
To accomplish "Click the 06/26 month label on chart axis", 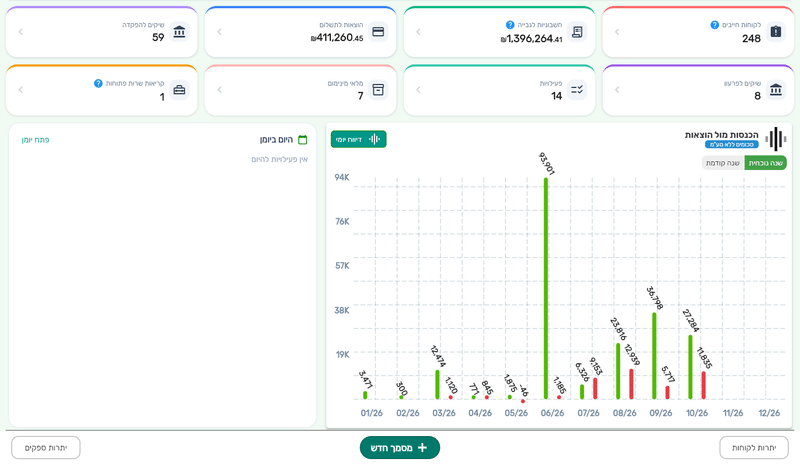I will (552, 413).
